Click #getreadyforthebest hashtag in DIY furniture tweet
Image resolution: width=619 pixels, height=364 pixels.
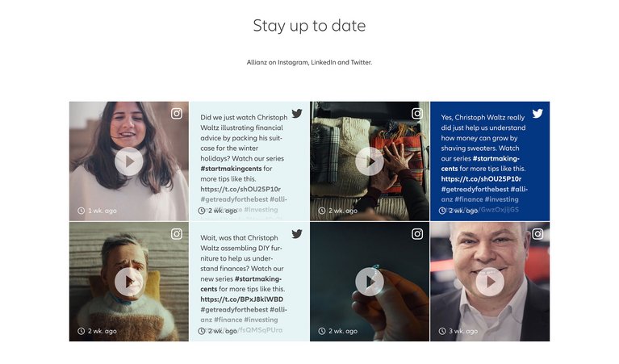coord(234,309)
